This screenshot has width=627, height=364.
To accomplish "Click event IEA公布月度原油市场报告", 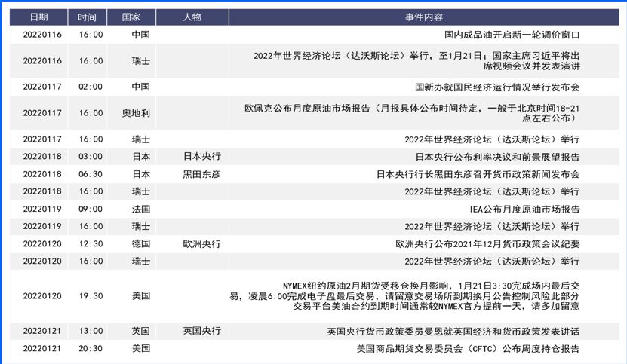I will point(524,209).
